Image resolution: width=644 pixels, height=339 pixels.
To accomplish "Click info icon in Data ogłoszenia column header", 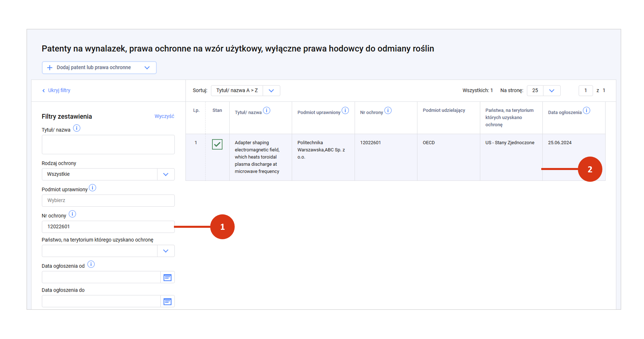I will pos(586,111).
